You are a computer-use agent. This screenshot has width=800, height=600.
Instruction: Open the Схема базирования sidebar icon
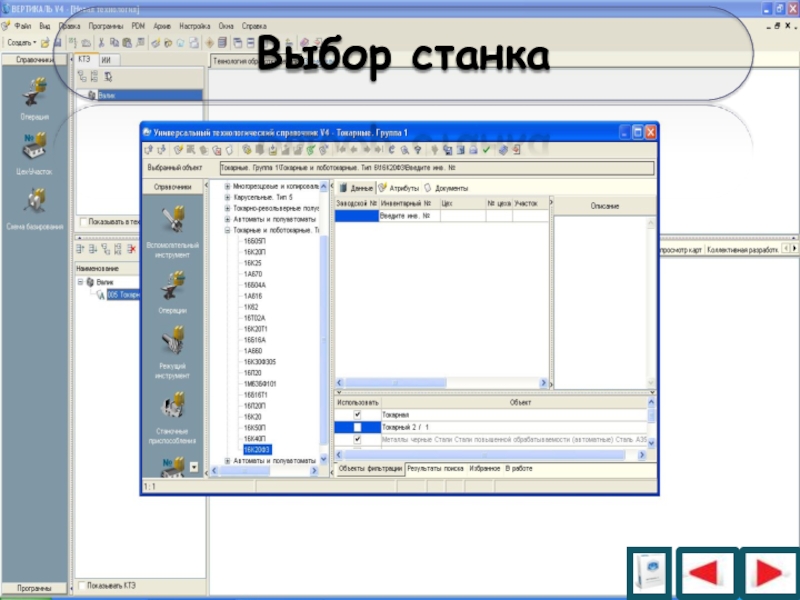(34, 202)
